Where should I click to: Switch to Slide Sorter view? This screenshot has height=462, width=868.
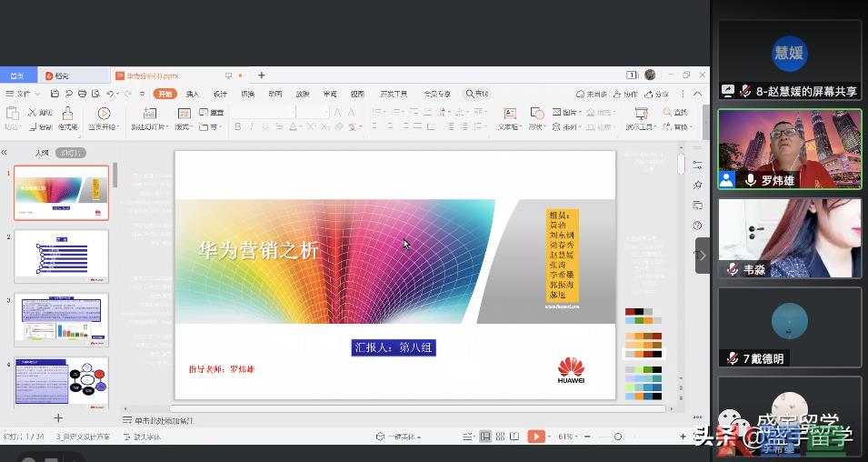(x=500, y=437)
